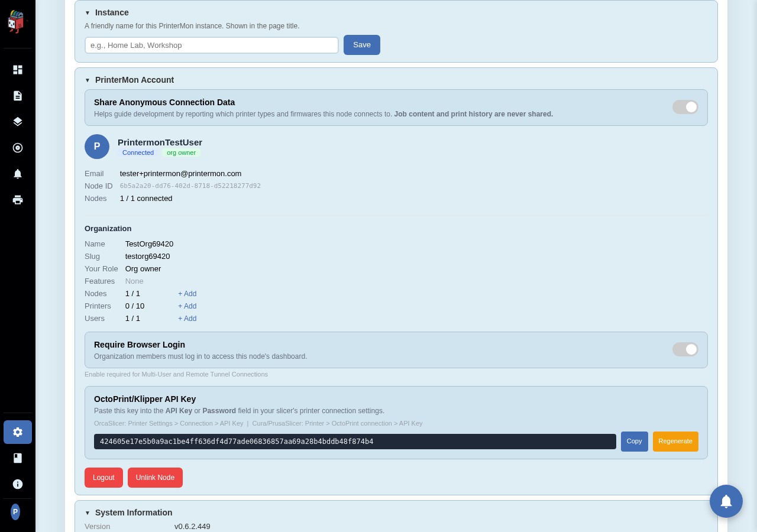757x532 pixels.
Task: Click version value v0.6.2.449
Action: 192,527
